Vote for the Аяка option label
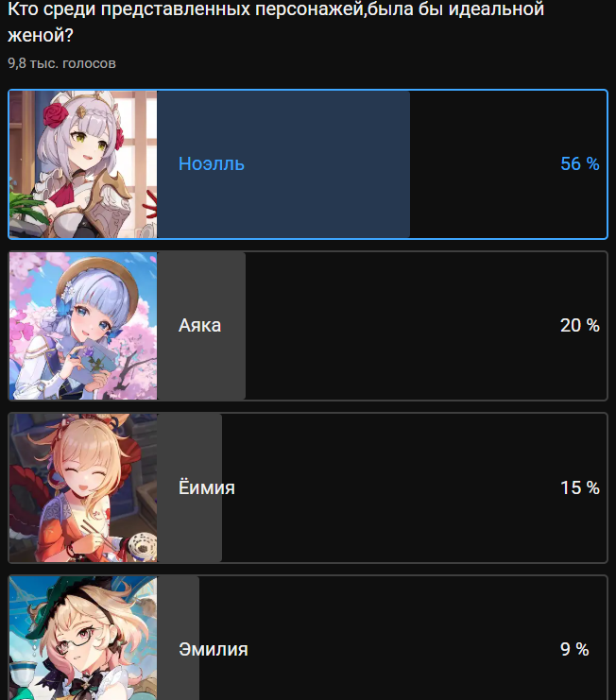 click(199, 326)
